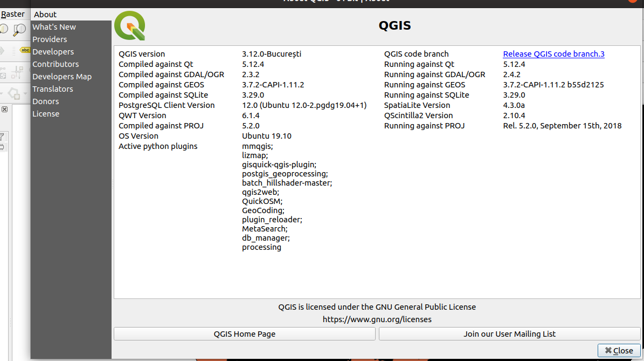Click the QGIS Home Page button

(x=244, y=334)
